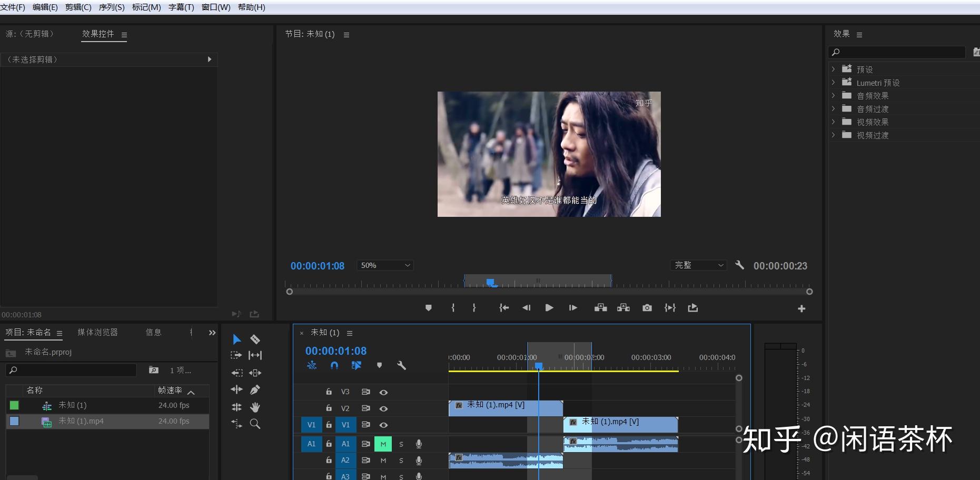Click the Mark In brace button
Viewport: 980px width, 480px height.
tap(453, 308)
